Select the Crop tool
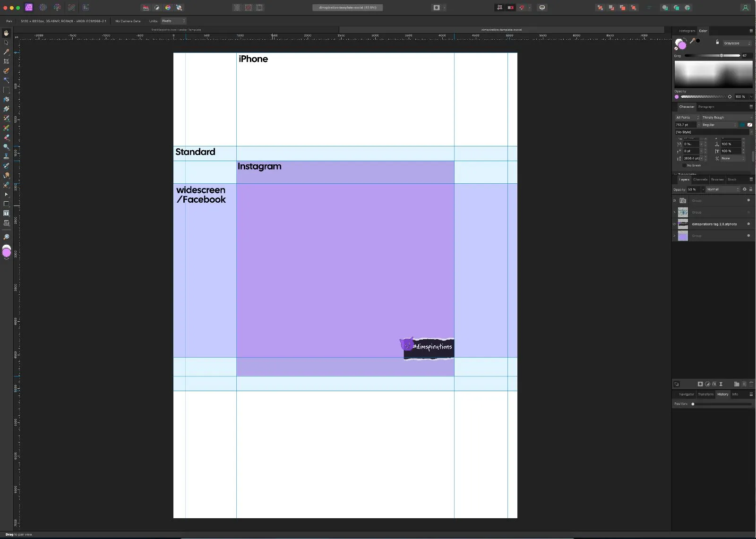756x539 pixels. (6, 61)
